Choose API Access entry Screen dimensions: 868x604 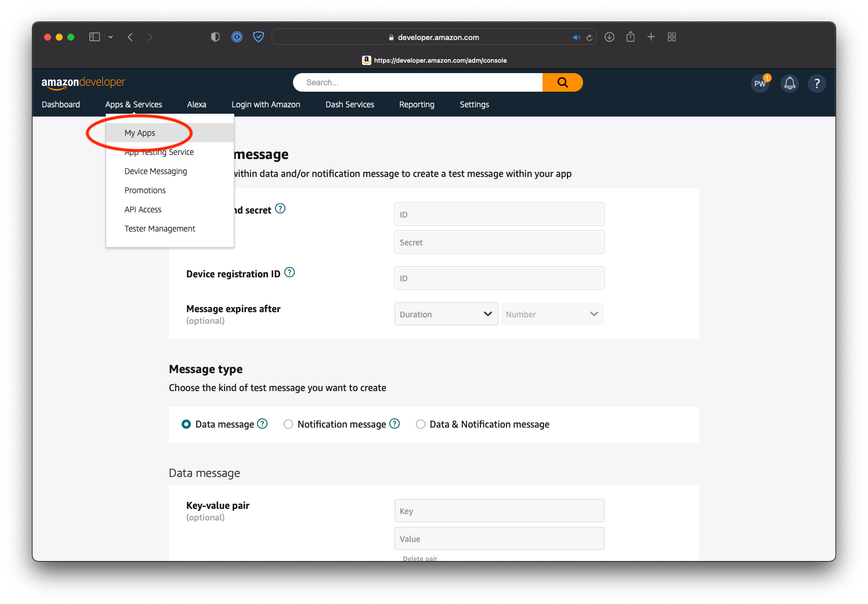[x=170, y=209]
